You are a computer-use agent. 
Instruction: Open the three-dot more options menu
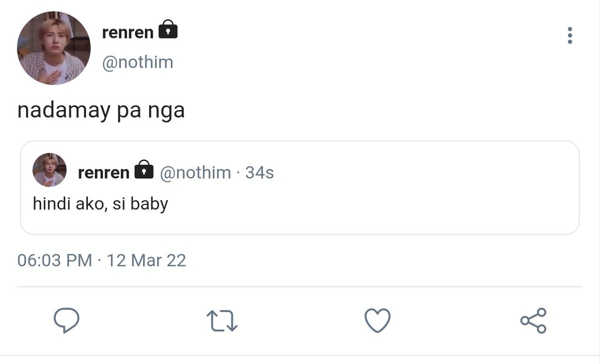point(569,36)
